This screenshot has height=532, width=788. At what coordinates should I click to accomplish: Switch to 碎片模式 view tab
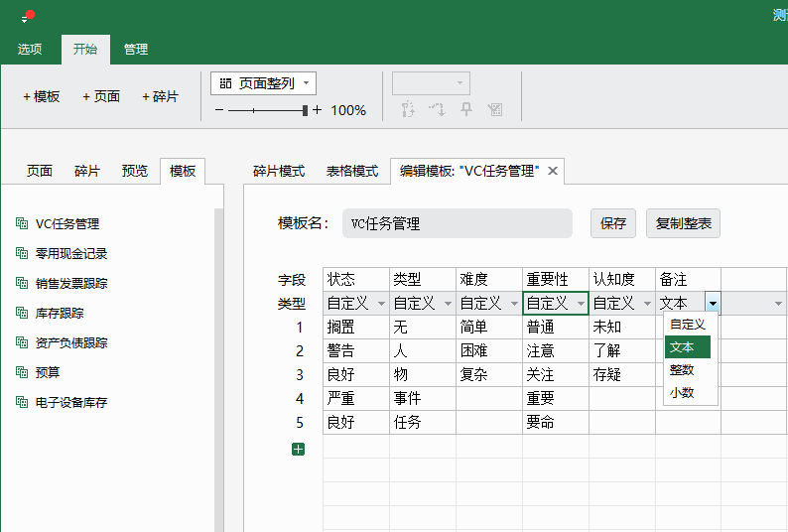coord(279,171)
